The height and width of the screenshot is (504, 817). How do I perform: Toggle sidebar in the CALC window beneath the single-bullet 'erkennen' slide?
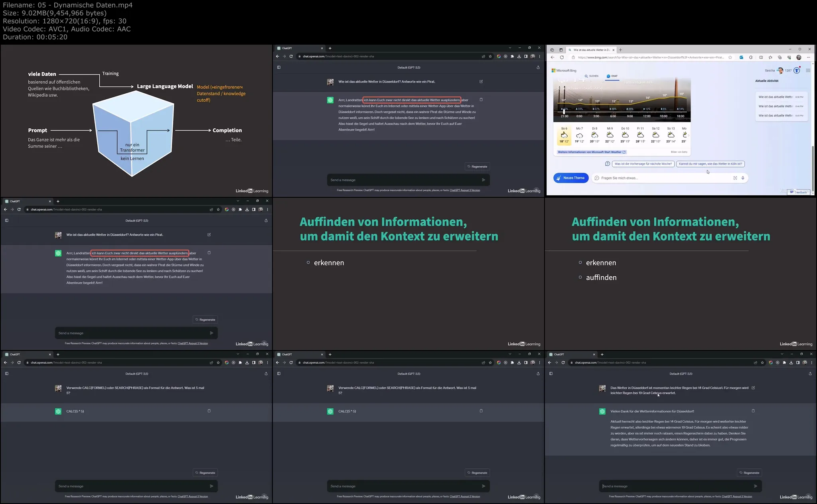click(279, 374)
